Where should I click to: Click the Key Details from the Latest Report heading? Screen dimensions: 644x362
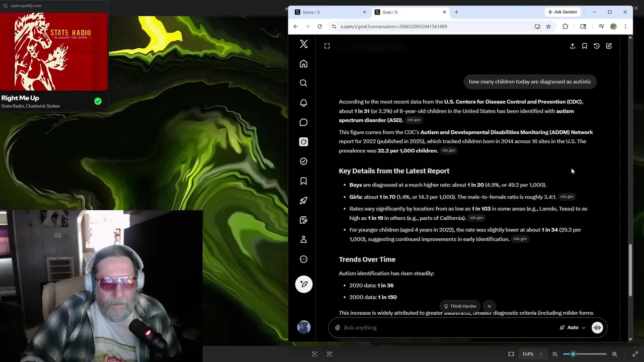pos(394,171)
